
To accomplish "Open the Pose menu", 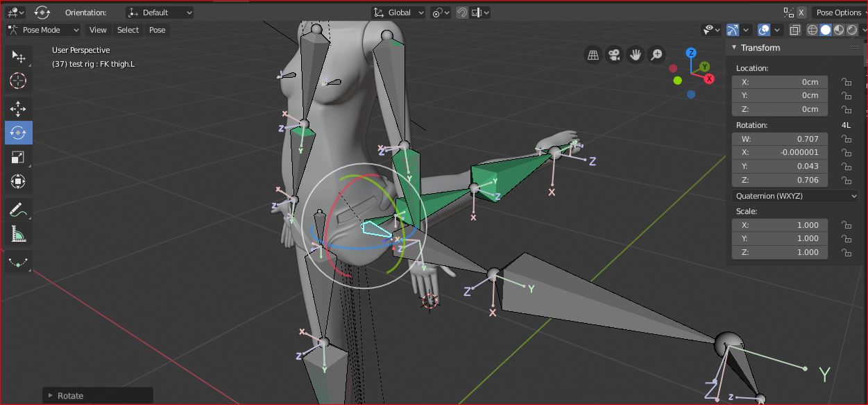I will click(x=157, y=30).
